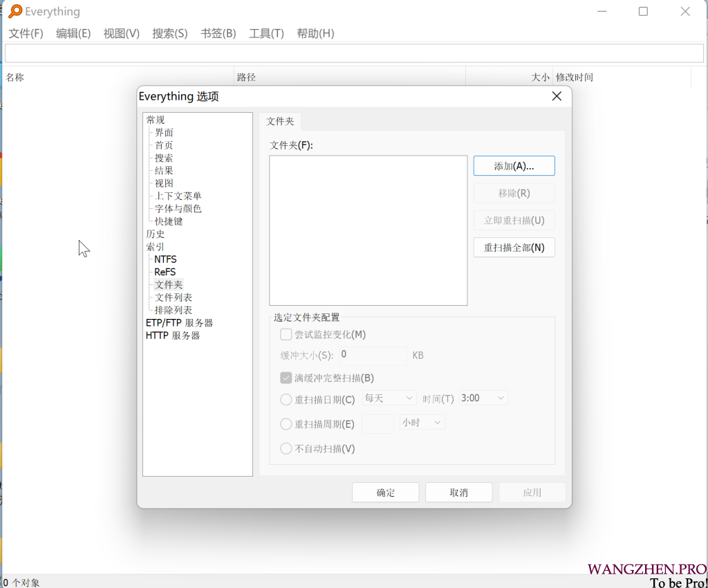708x588 pixels.
Task: Open 快捷键 settings in the tree
Action: tap(169, 221)
